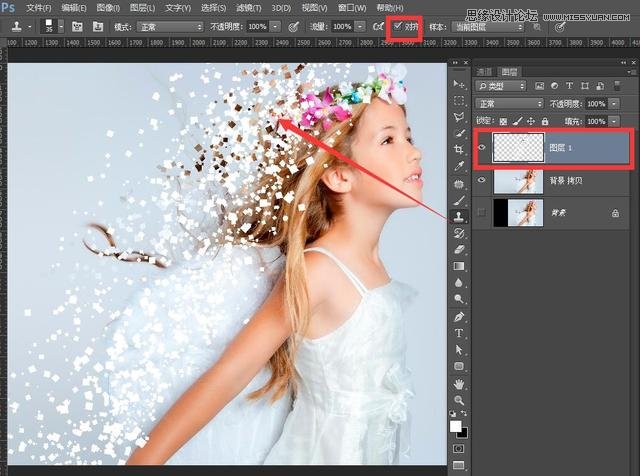Viewport: 640px width, 476px height.
Task: Select the History Brush tool
Action: (459, 233)
